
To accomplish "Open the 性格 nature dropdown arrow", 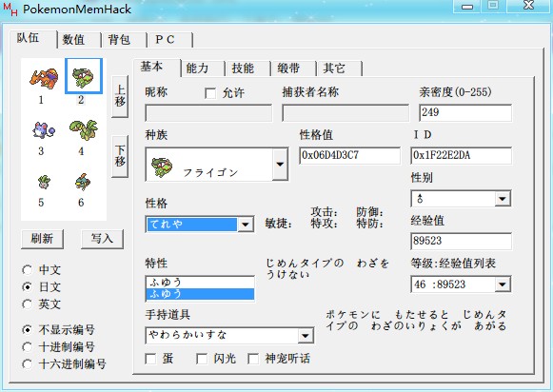I will (x=246, y=225).
